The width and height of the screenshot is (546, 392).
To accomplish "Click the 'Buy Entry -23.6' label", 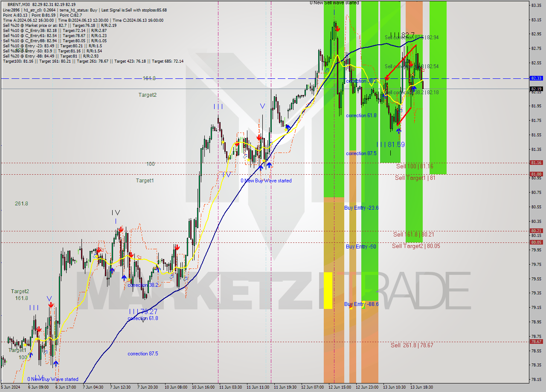I will [361, 208].
